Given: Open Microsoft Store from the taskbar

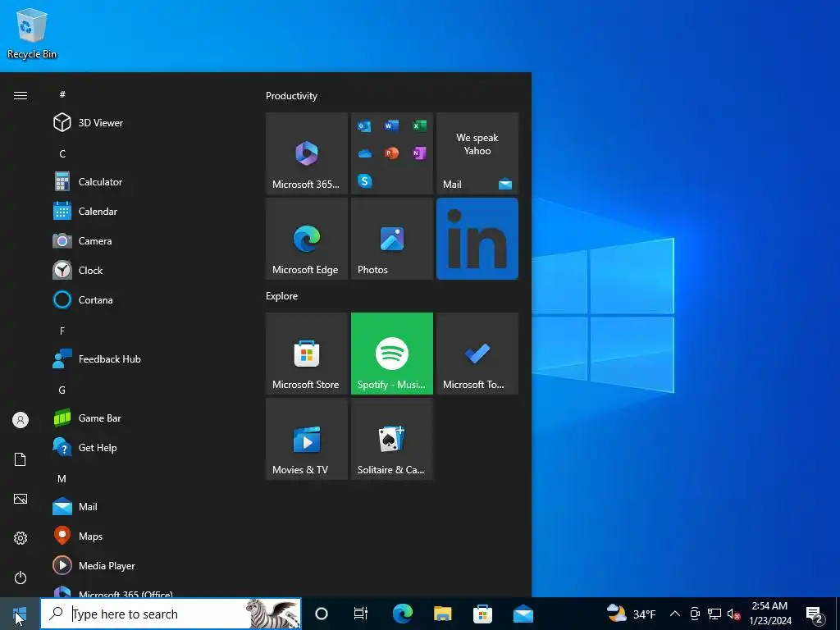Looking at the screenshot, I should tap(482, 614).
